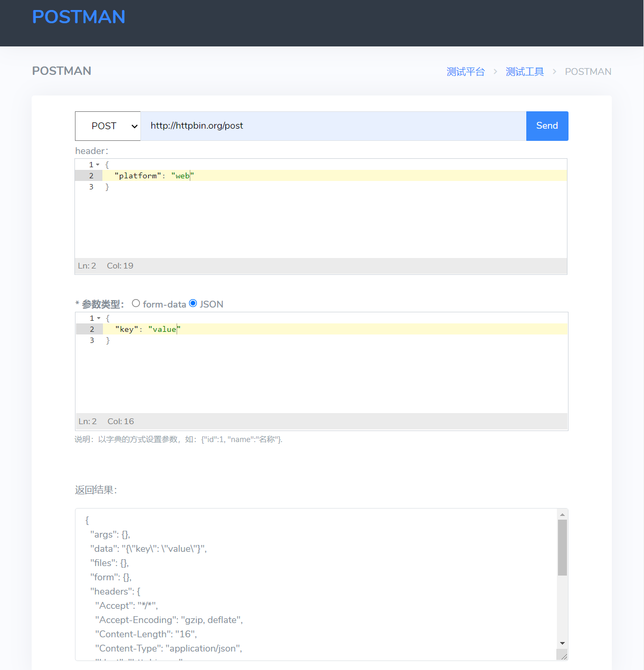Collapse the header editor line 1 fold arrow
Image resolution: width=644 pixels, height=670 pixels.
98,165
